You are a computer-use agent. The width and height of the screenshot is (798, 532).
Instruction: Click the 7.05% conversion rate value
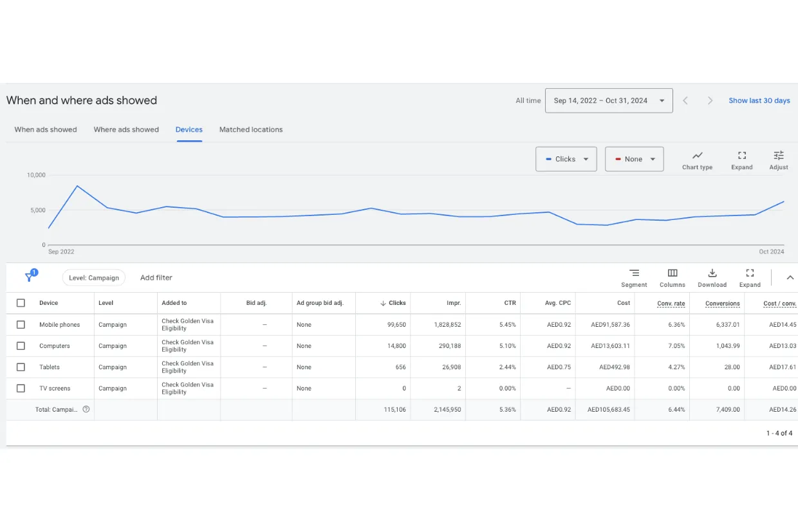coord(676,346)
